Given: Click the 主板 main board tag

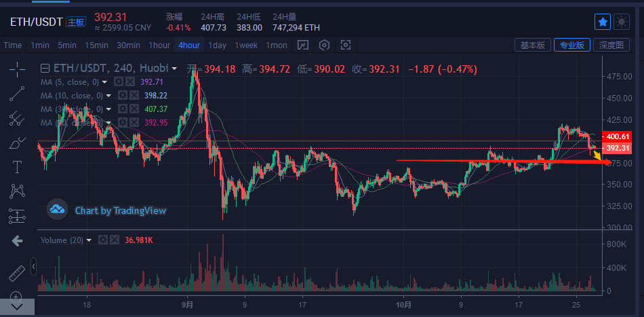Looking at the screenshot, I should [x=76, y=22].
